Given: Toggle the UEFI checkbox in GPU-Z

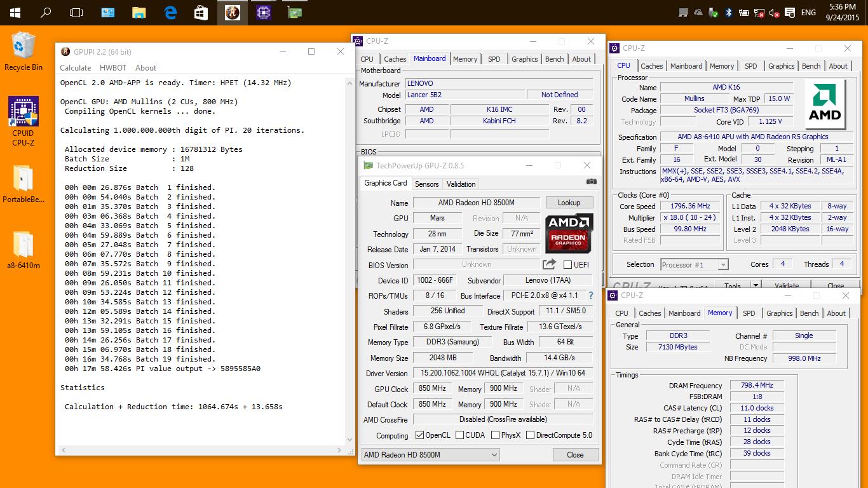Looking at the screenshot, I should tap(567, 265).
